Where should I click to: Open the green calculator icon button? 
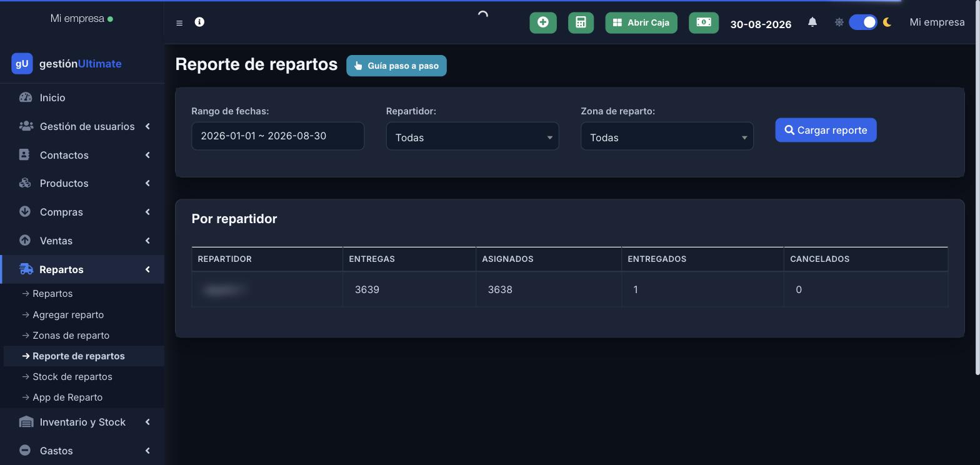581,22
